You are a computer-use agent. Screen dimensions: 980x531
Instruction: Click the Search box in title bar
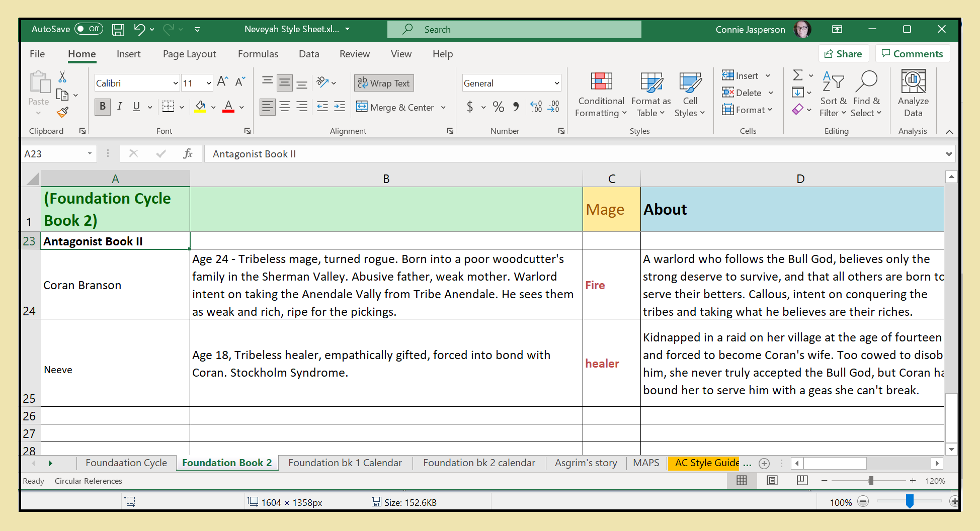[514, 30]
